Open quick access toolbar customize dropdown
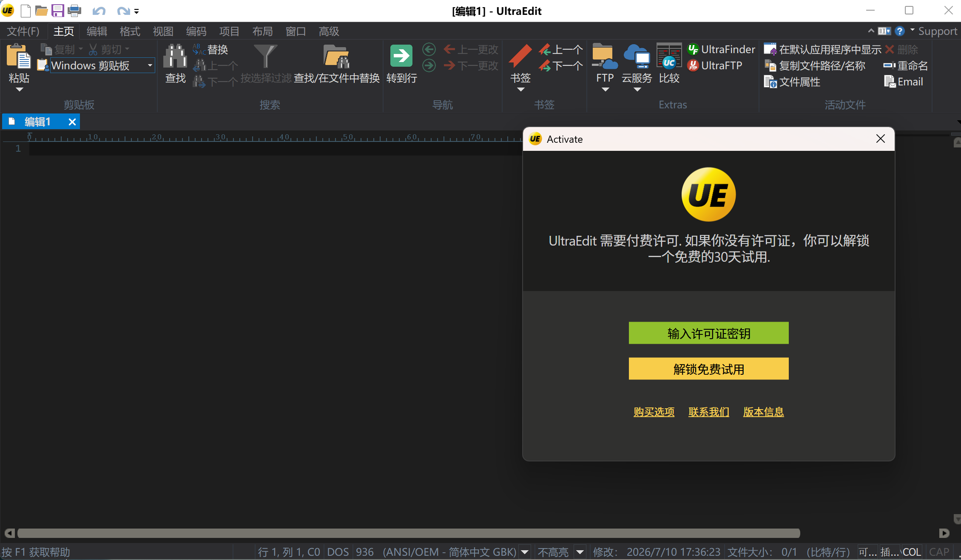The image size is (961, 560). (x=136, y=11)
